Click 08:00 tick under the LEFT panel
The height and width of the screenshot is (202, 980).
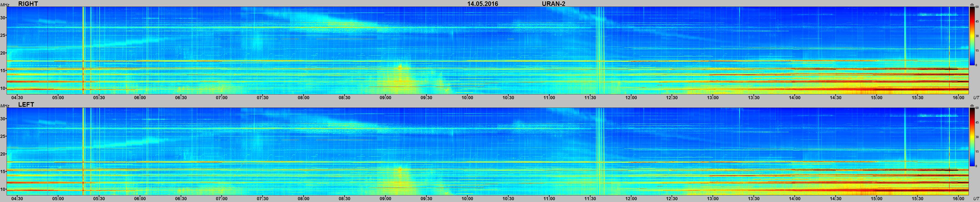[x=304, y=199]
